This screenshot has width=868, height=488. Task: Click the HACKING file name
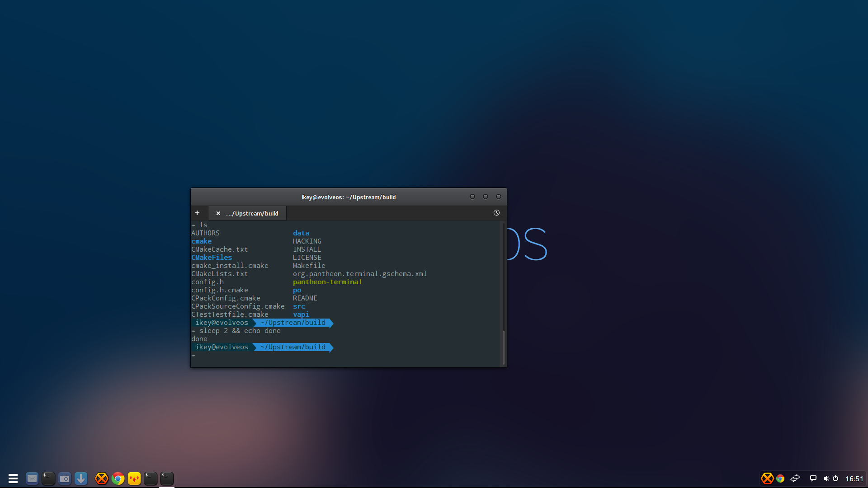click(x=307, y=241)
